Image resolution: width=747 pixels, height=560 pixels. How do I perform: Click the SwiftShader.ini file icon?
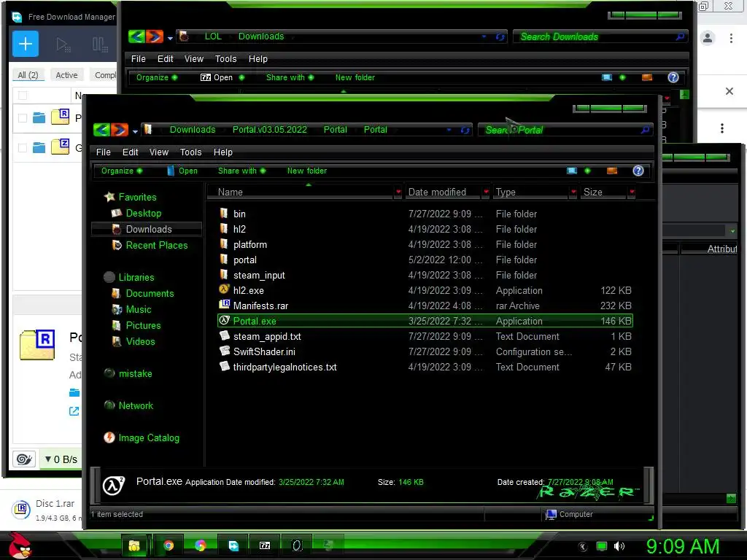tap(224, 351)
